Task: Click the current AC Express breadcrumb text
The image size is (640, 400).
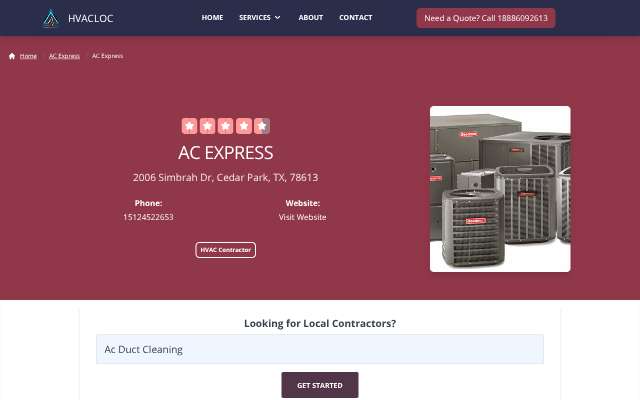Action: tap(107, 56)
